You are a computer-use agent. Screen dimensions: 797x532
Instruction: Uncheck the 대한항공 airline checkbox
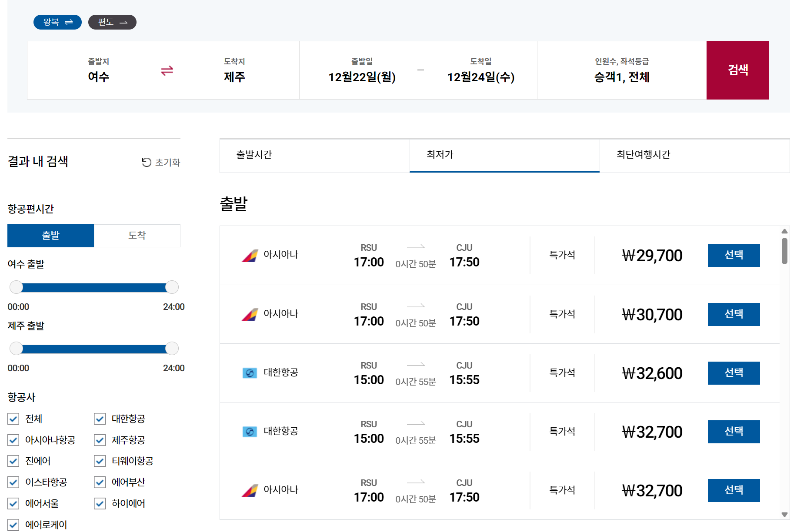pyautogui.click(x=100, y=419)
